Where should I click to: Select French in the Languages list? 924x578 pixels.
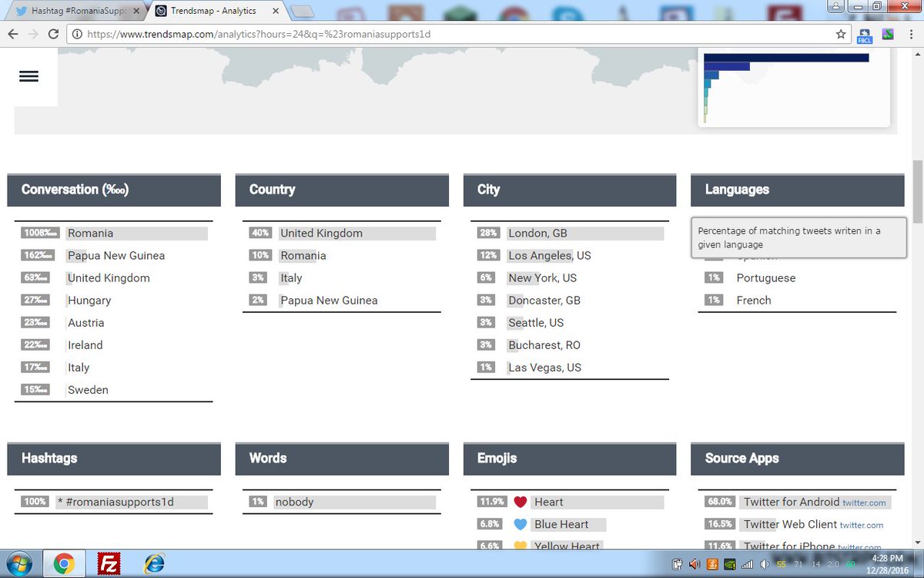click(754, 300)
